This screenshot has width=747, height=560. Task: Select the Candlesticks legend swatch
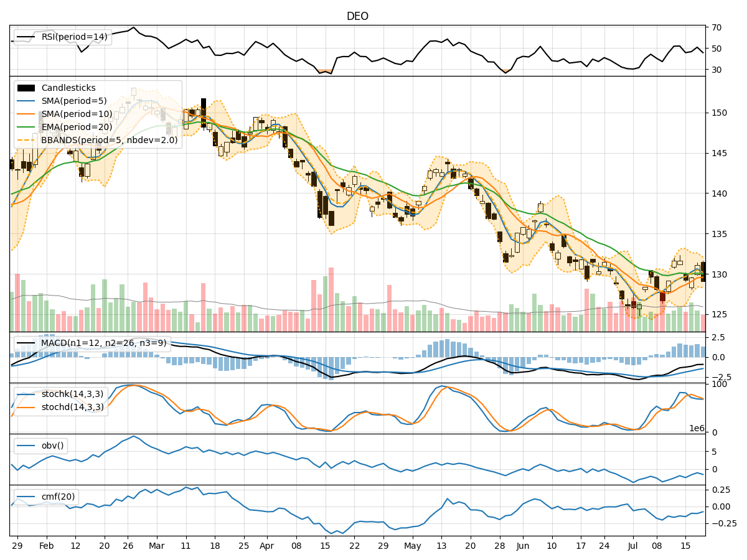coord(27,87)
